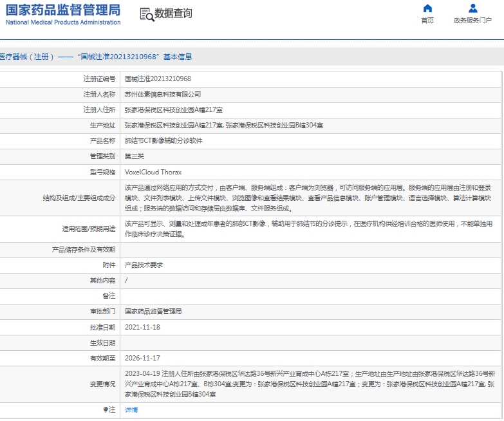Select expiry date 2026-11-17
This screenshot has width=504, height=421.
click(x=142, y=358)
